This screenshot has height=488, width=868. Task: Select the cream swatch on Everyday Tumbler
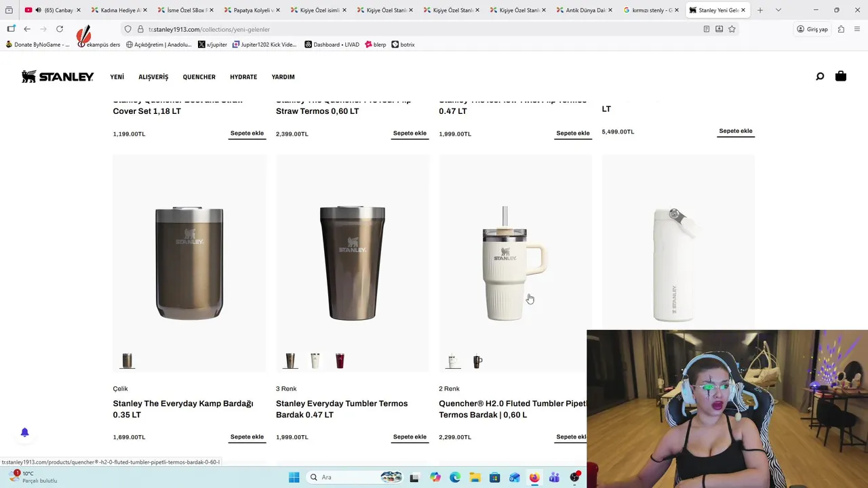(315, 361)
